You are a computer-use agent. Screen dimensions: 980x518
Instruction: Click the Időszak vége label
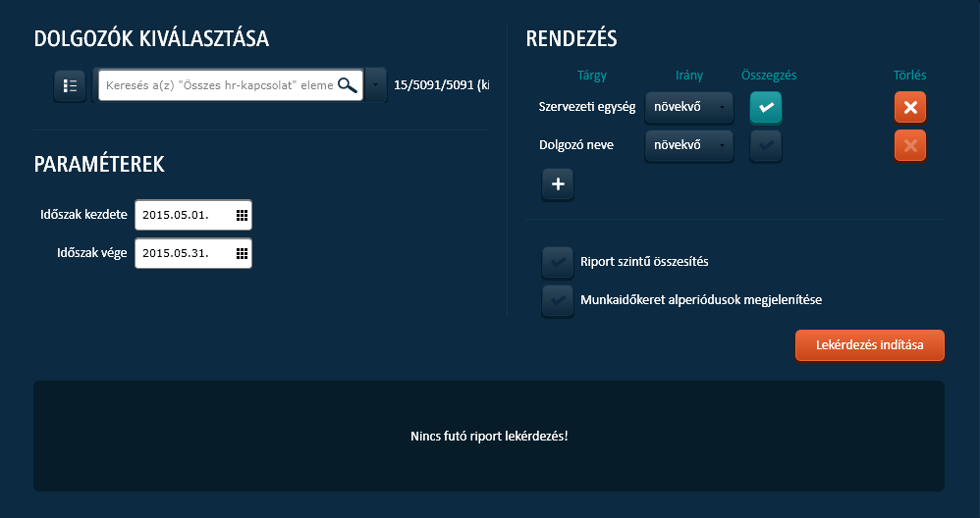pyautogui.click(x=92, y=253)
